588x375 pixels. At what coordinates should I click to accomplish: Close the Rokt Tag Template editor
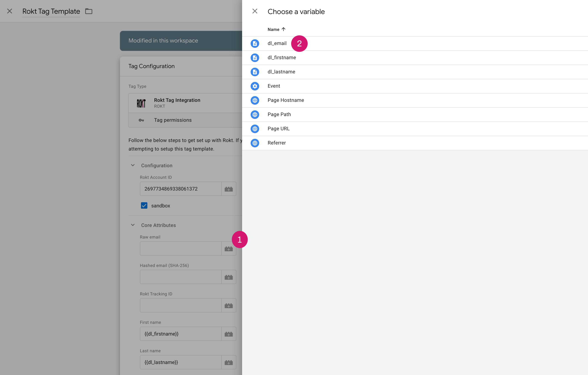point(10,11)
